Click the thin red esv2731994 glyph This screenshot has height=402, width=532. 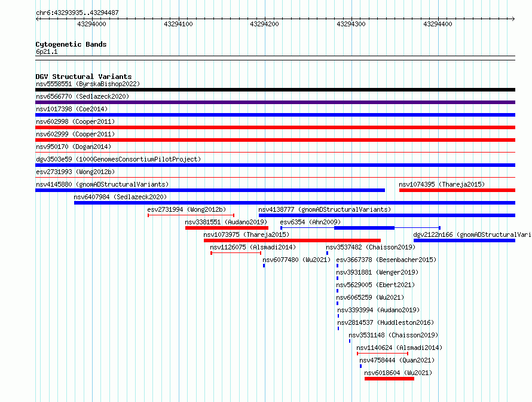[191, 215]
